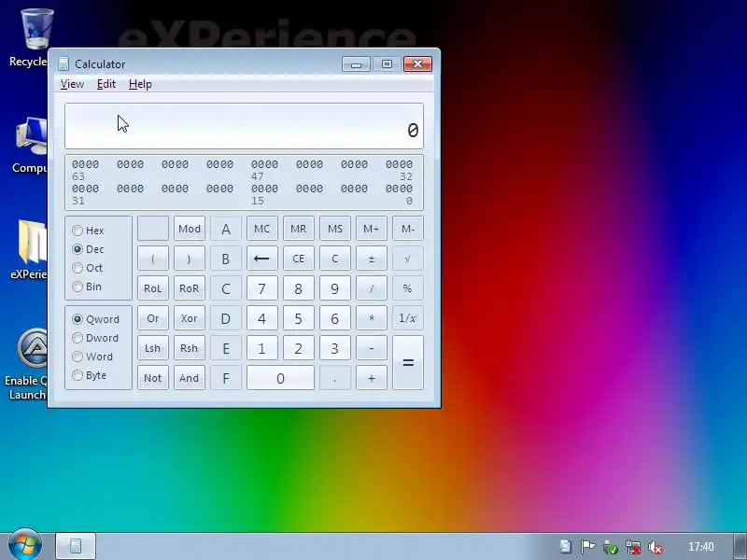Click the Not bitwise key
Viewport: 747px width, 560px height.
point(153,378)
